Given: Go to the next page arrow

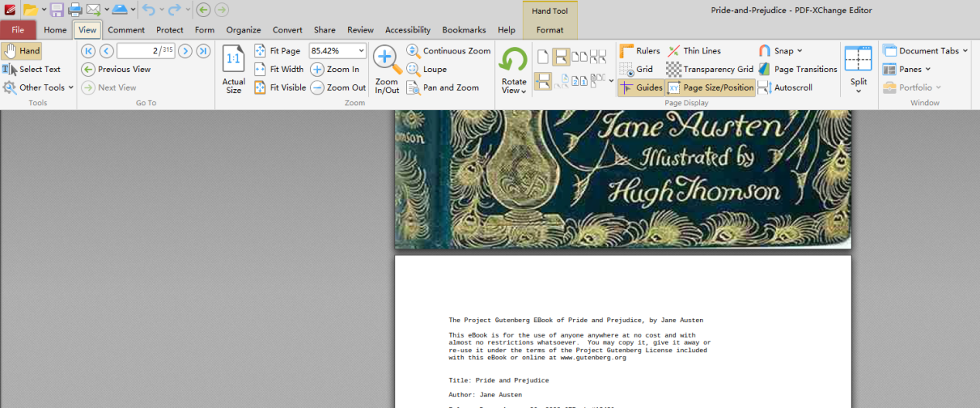Looking at the screenshot, I should [185, 51].
